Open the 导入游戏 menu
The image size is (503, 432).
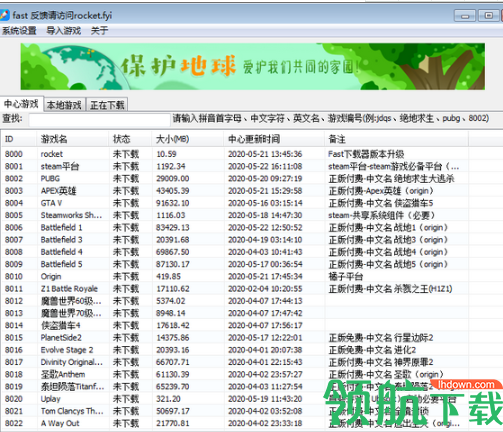(x=64, y=31)
